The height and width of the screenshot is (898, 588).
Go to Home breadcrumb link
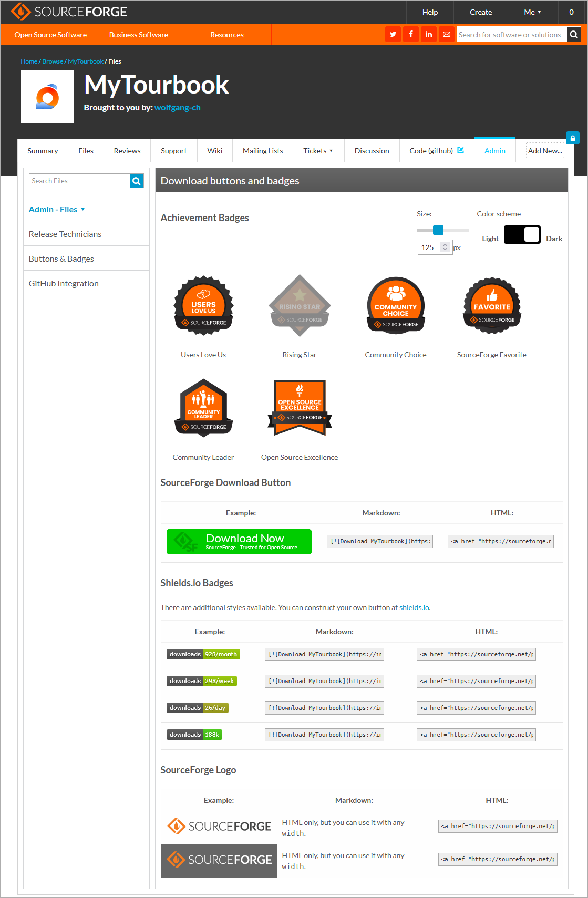[29, 61]
